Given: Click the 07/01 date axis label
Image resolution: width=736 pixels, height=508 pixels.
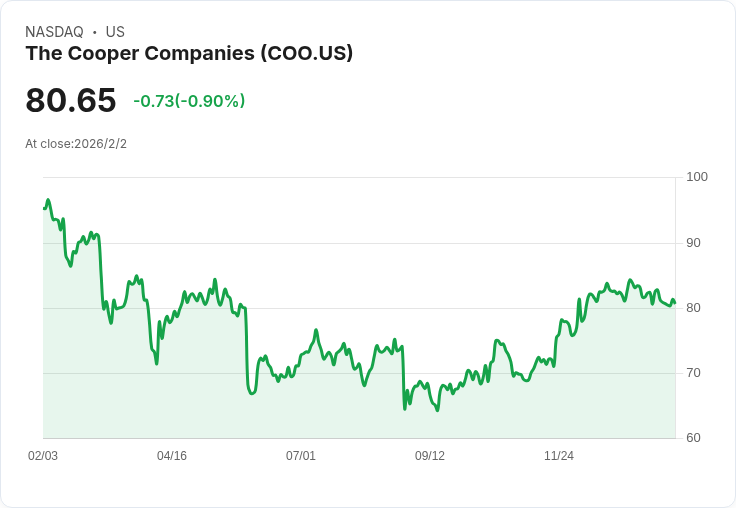Looking at the screenshot, I should pos(301,456).
